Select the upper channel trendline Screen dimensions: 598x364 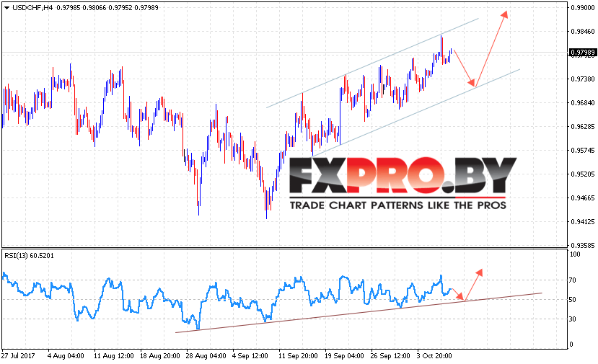point(372,63)
